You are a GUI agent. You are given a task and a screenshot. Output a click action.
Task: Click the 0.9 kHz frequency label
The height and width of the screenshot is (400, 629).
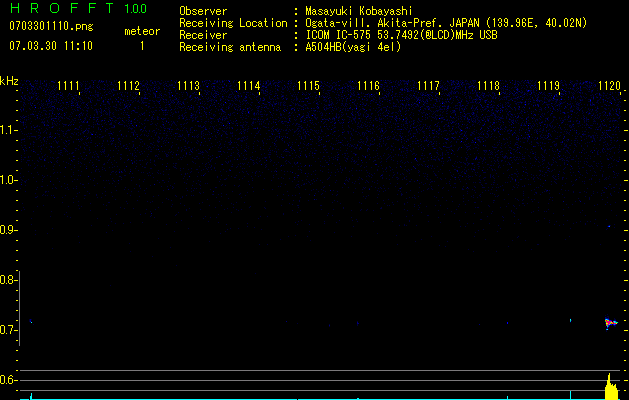click(x=8, y=230)
